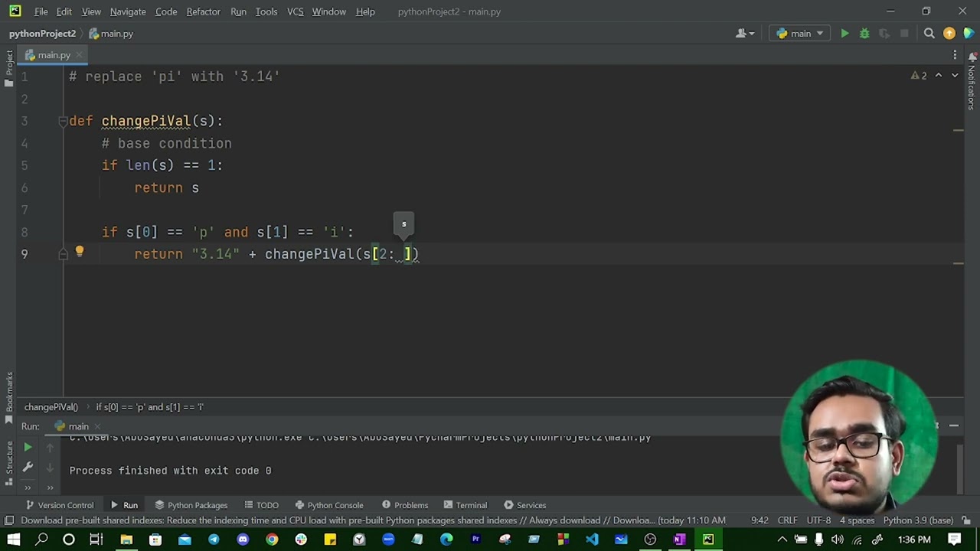Go to previous highlighted problem arrow
The height and width of the screenshot is (551, 980).
[939, 76]
